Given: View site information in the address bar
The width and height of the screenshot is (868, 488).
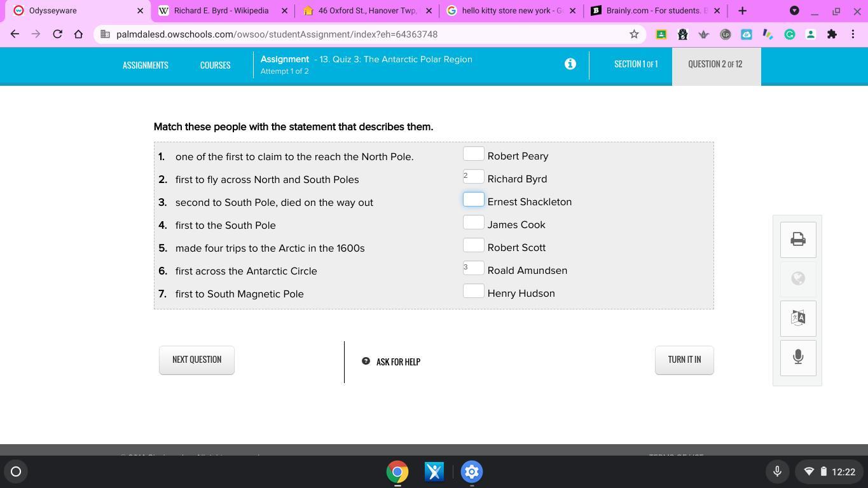Looking at the screenshot, I should click(106, 34).
